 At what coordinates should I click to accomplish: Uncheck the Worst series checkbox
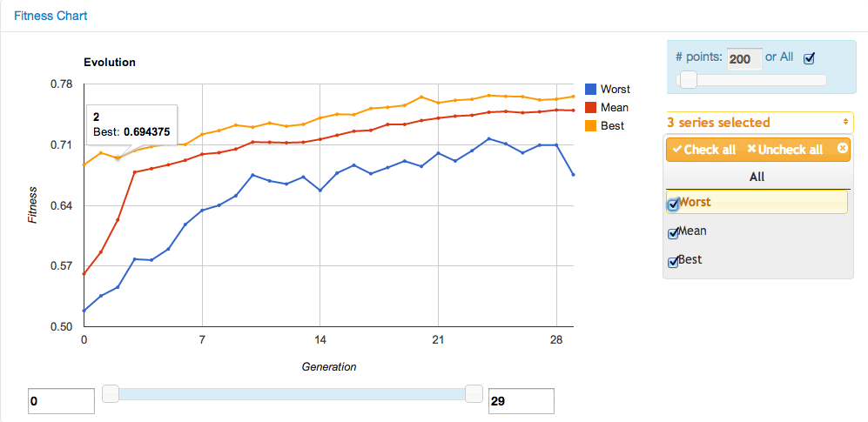(x=673, y=204)
